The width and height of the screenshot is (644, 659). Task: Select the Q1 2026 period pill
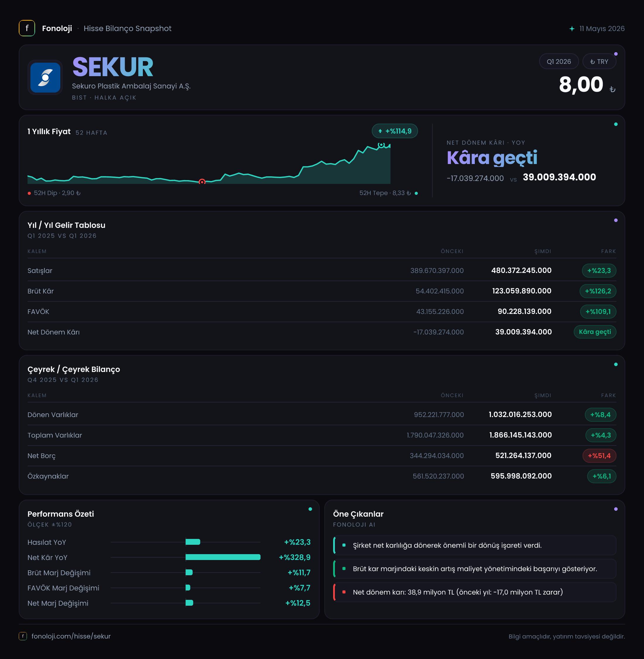[559, 62]
